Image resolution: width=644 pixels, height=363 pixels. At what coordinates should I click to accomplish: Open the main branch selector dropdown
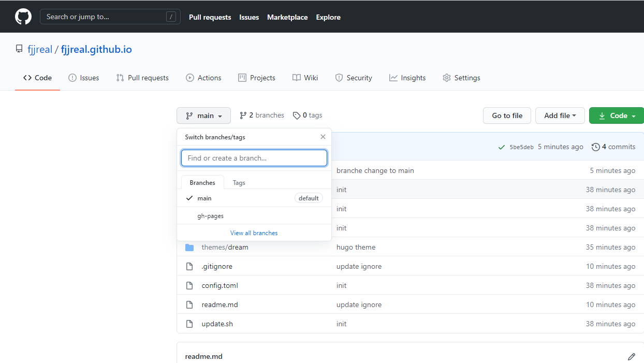click(x=203, y=115)
